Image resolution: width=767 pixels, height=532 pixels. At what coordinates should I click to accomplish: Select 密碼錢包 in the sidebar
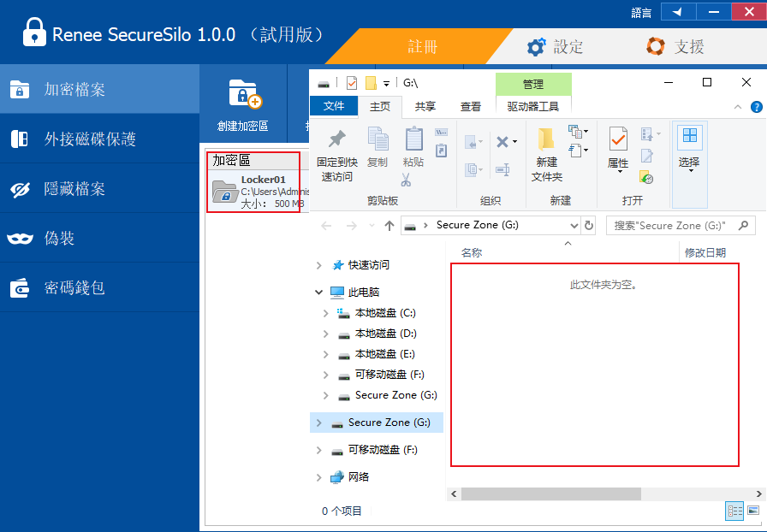pyautogui.click(x=100, y=287)
